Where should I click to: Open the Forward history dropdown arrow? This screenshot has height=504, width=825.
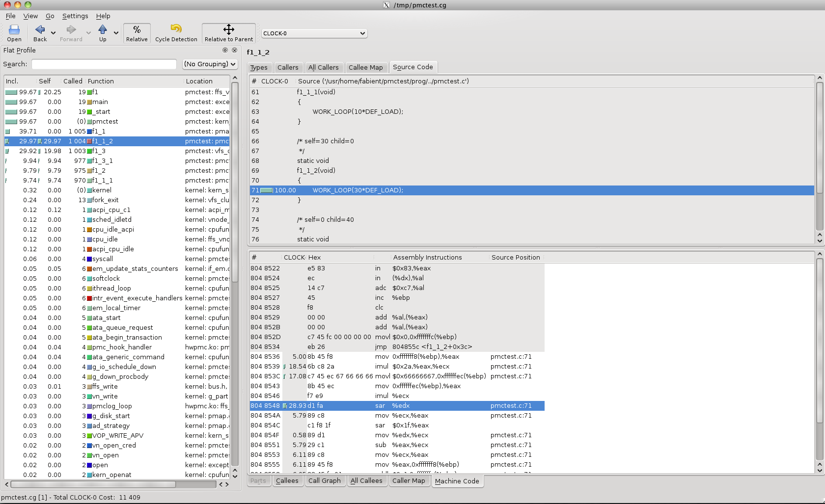point(88,33)
